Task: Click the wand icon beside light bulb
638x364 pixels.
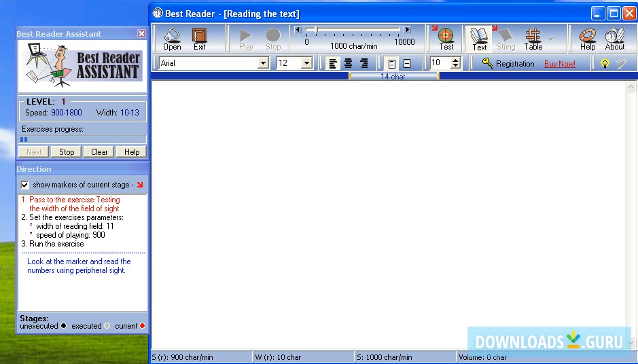Action: tap(621, 63)
